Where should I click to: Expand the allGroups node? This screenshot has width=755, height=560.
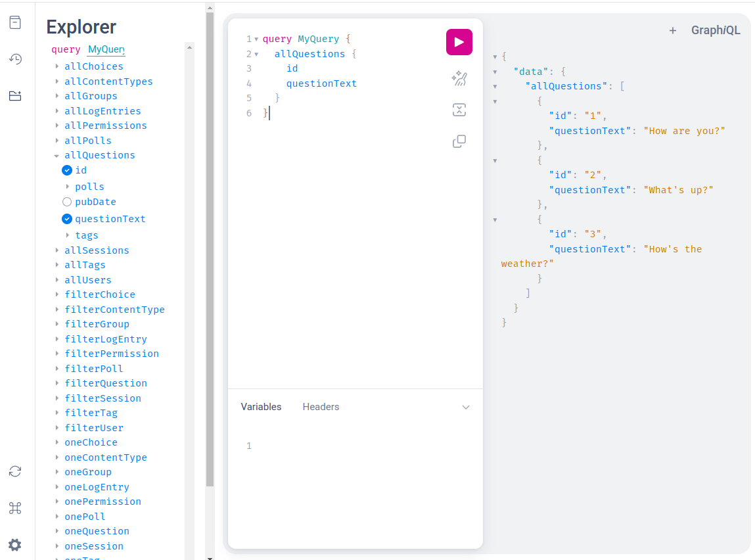point(57,96)
